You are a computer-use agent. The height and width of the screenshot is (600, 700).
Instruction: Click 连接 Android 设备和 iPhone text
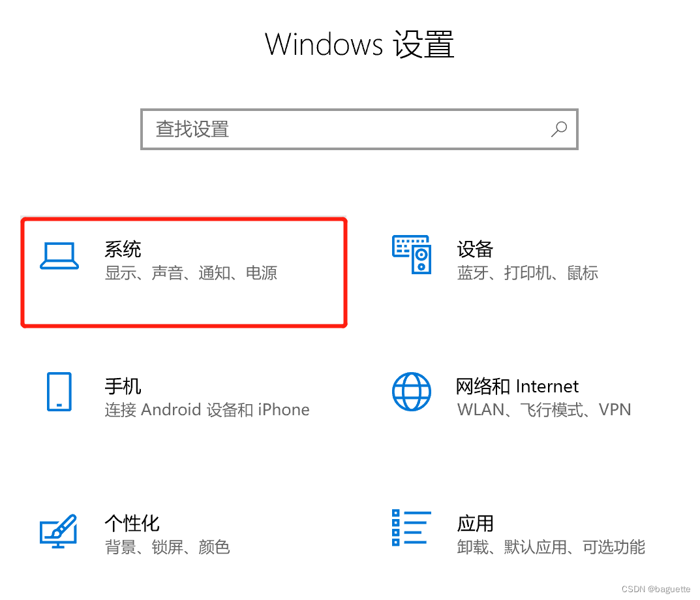pos(207,409)
